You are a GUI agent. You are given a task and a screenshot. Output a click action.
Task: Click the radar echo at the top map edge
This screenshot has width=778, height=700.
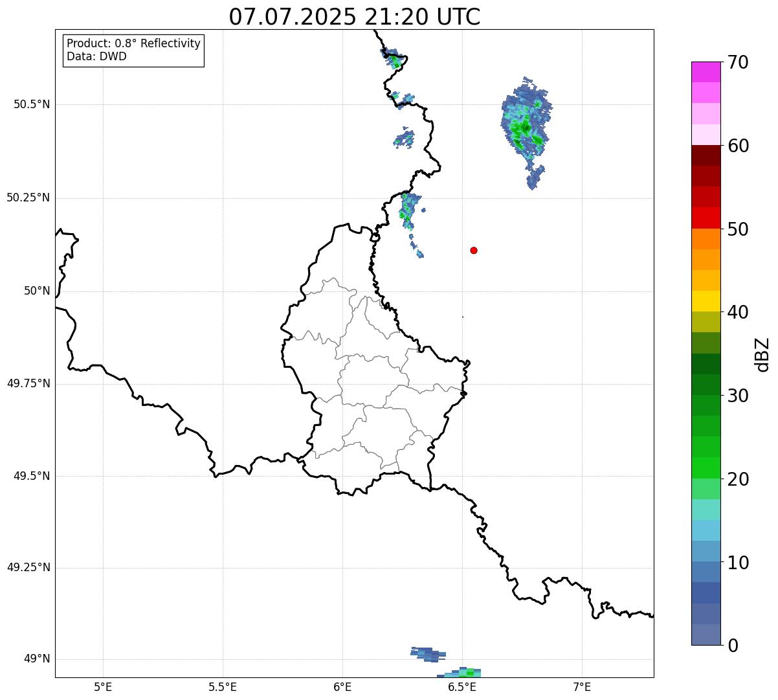[394, 58]
